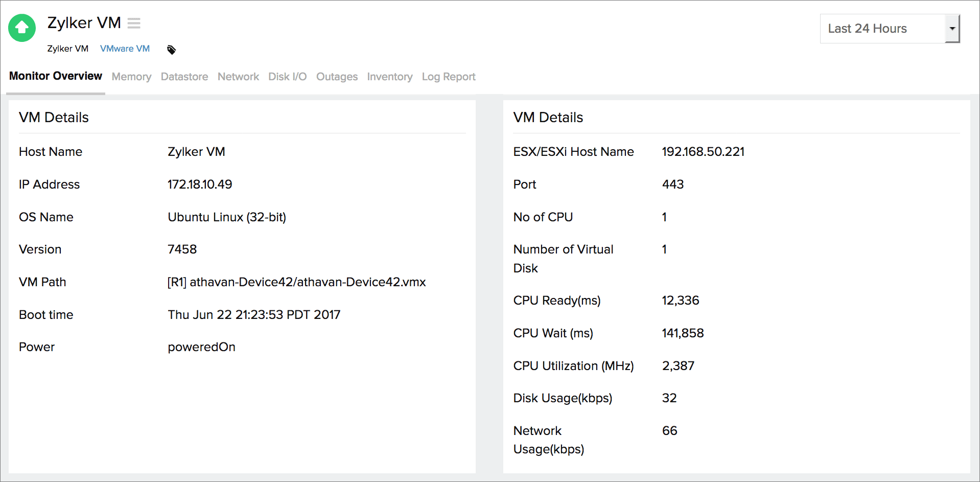980x482 pixels.
Task: Open the Outages tab
Action: tap(337, 77)
